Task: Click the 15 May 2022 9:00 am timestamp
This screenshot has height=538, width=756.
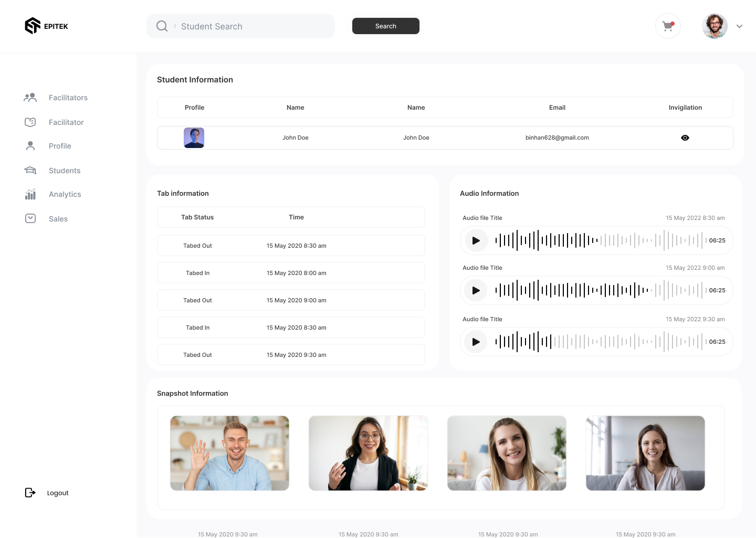Action: point(695,268)
